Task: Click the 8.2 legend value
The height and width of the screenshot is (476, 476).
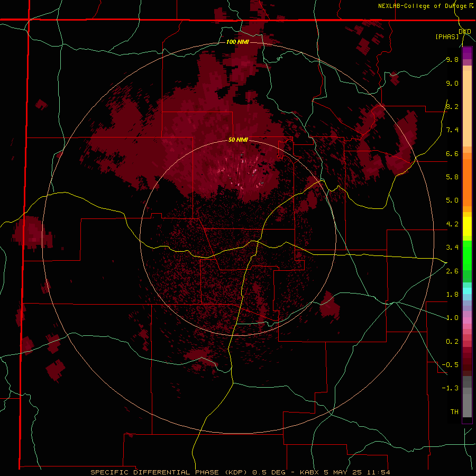Action: coord(452,107)
